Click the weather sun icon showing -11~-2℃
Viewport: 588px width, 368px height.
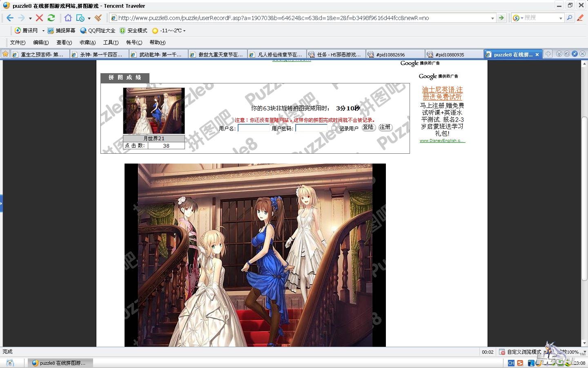click(155, 31)
